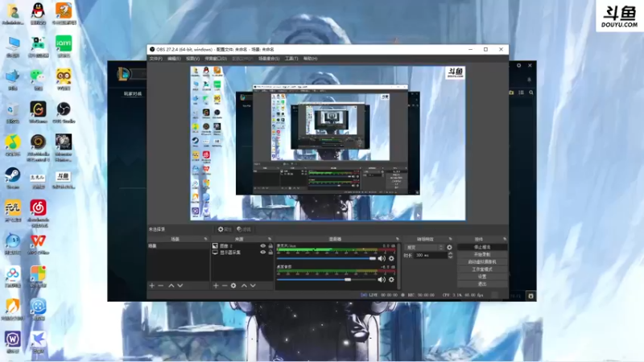Open the 帮助(H) menu in OBS
644x362 pixels.
[310, 59]
